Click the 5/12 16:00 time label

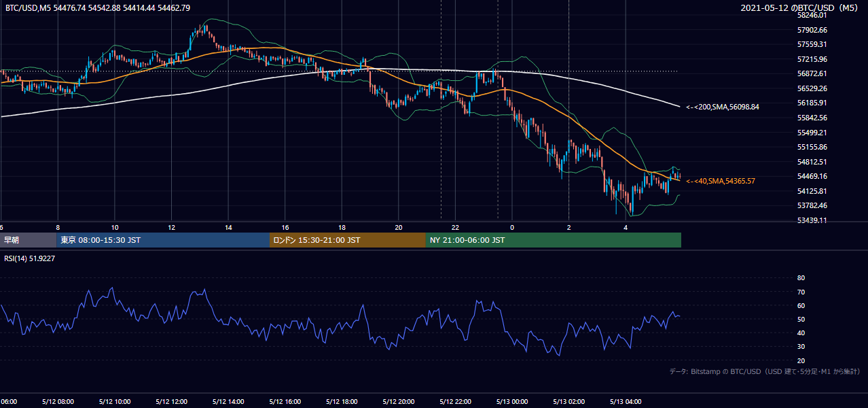pyautogui.click(x=285, y=401)
